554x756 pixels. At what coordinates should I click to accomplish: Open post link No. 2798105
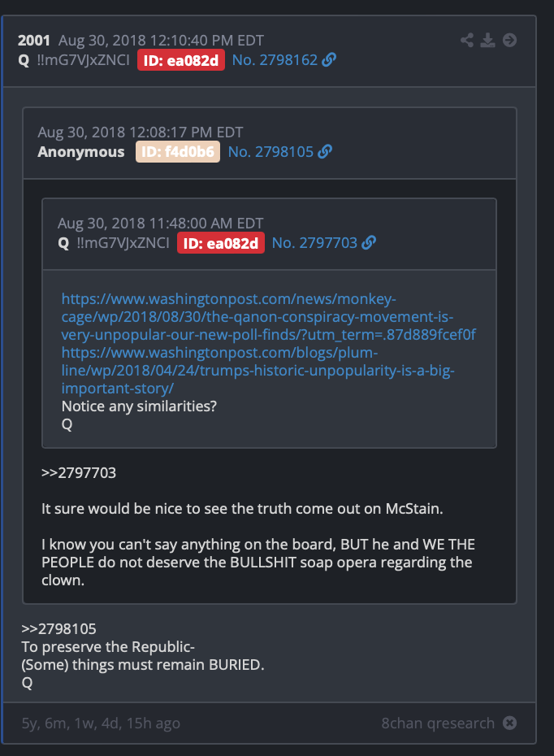pos(271,152)
